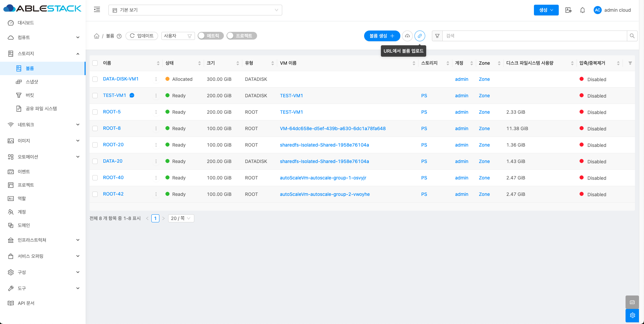This screenshot has height=324, width=644.
Task: Collapse the sidebar with the menu fold icon
Action: (x=97, y=10)
